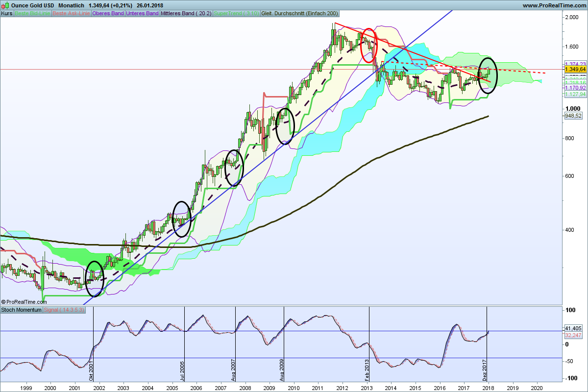Click the 2014 year label on time axis
588x392 pixels.
[391, 387]
